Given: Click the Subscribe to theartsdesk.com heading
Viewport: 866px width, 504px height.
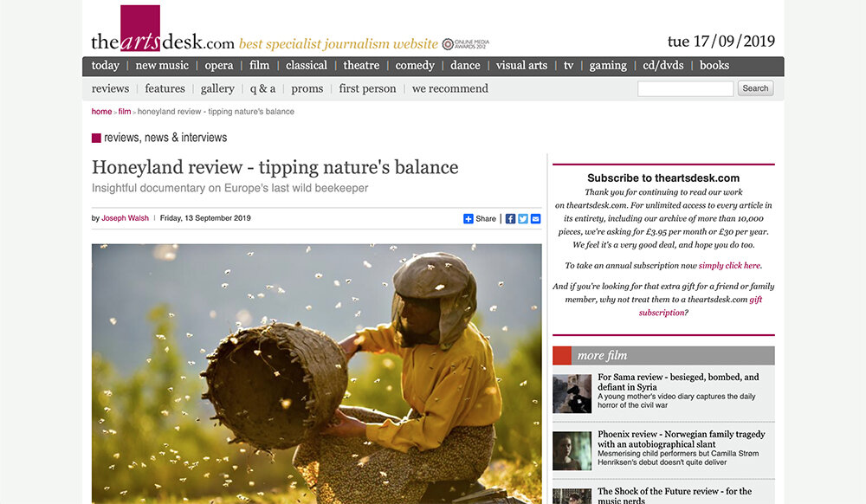Looking at the screenshot, I should click(663, 178).
